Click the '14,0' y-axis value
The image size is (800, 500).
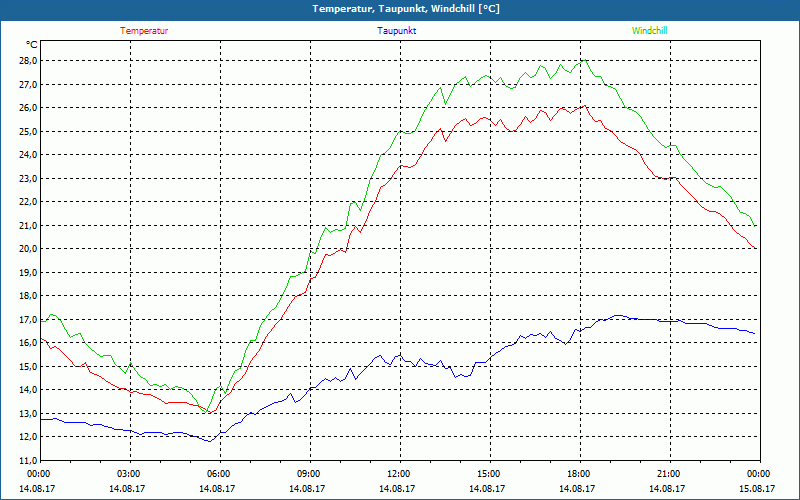[x=29, y=390]
